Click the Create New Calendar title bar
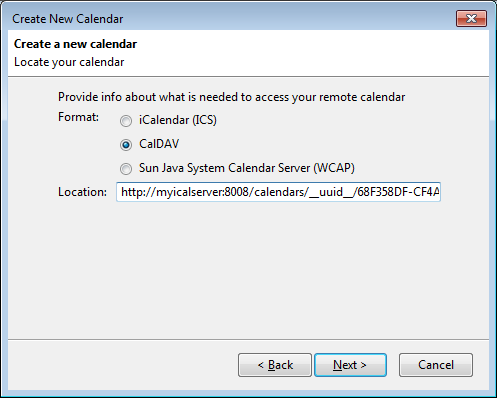497x398 pixels. point(233,19)
